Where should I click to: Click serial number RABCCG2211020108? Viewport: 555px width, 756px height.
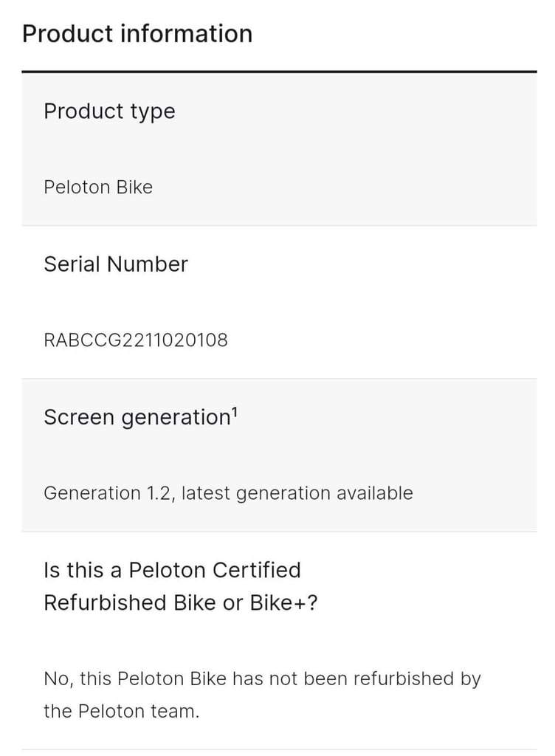(x=136, y=340)
